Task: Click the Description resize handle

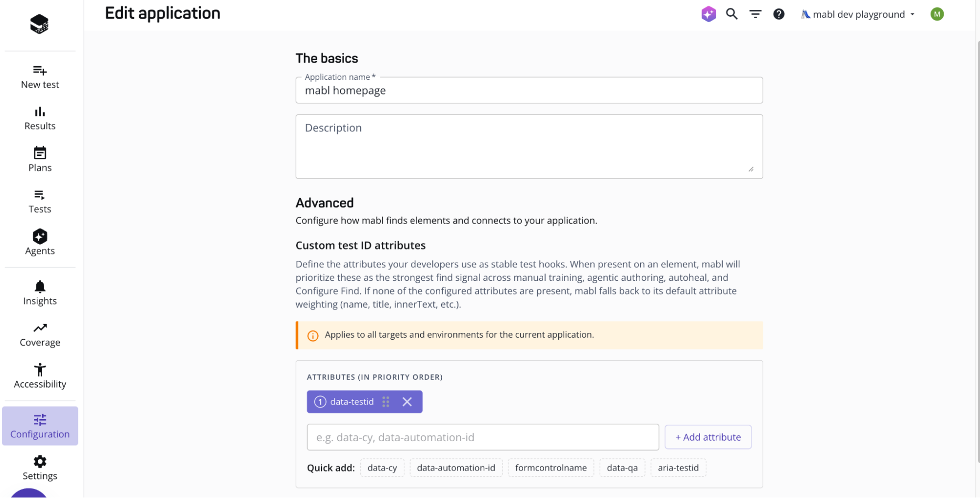Action: click(x=751, y=169)
